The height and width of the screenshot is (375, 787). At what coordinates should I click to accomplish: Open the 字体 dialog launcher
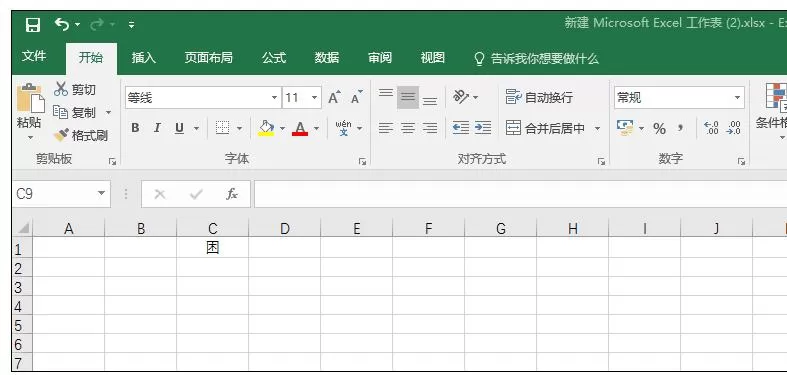coord(362,162)
